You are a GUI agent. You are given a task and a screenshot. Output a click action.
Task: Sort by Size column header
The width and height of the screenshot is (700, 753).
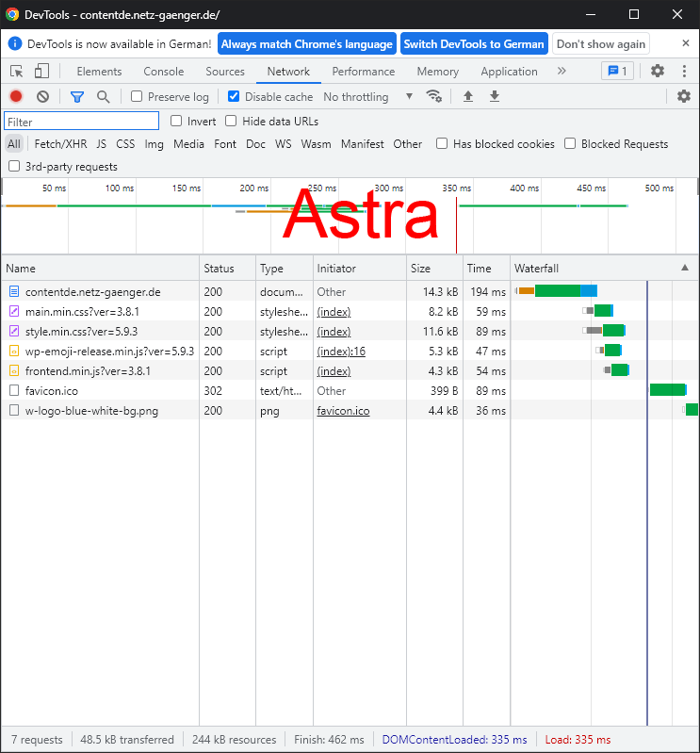[x=434, y=268]
